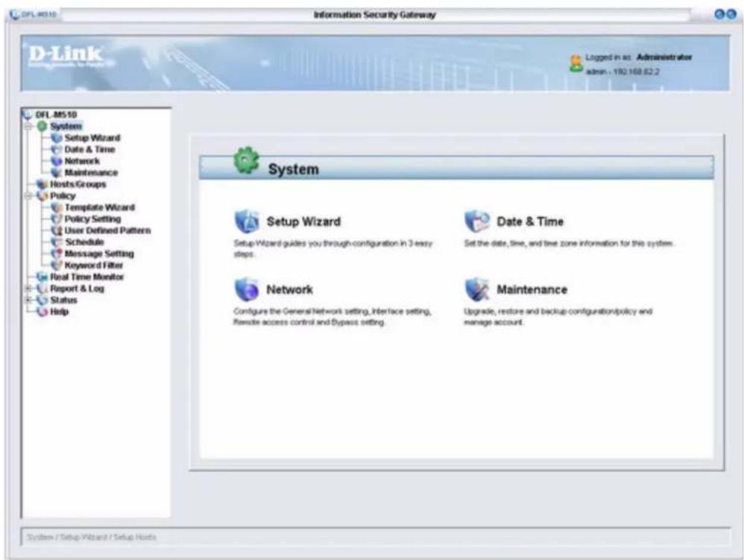Expand the Report & Log tree node

pyautogui.click(x=28, y=289)
